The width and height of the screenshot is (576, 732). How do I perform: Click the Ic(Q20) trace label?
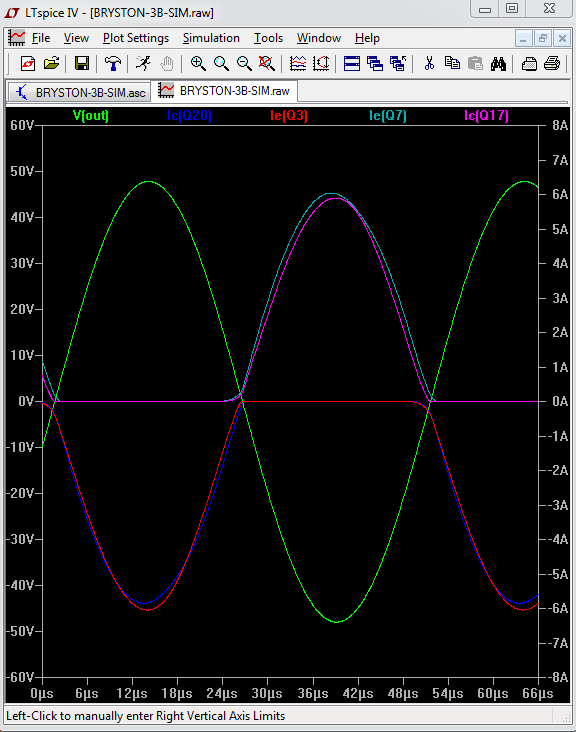point(189,115)
